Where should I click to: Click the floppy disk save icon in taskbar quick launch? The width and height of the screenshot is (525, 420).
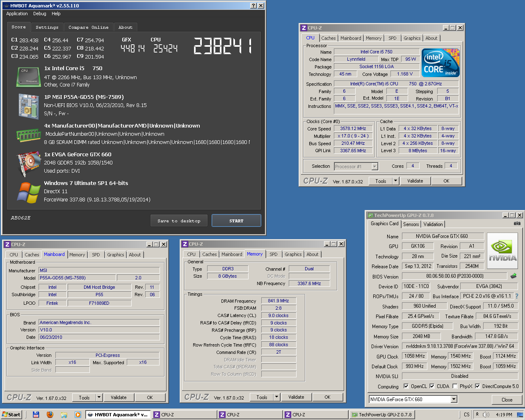[x=36, y=415]
